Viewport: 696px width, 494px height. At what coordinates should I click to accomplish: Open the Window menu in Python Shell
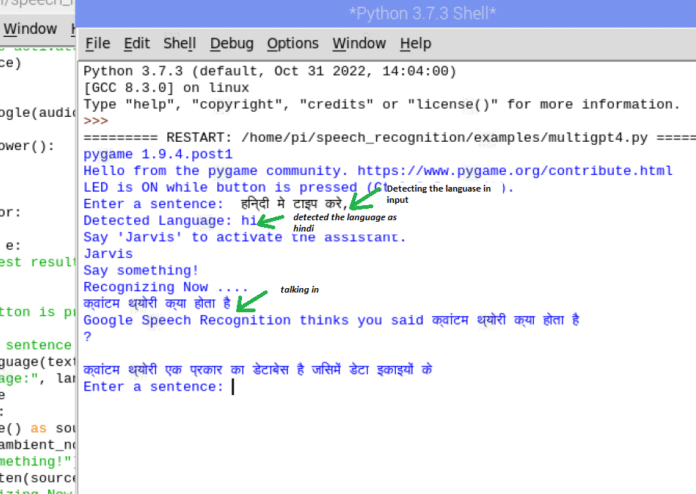point(358,43)
